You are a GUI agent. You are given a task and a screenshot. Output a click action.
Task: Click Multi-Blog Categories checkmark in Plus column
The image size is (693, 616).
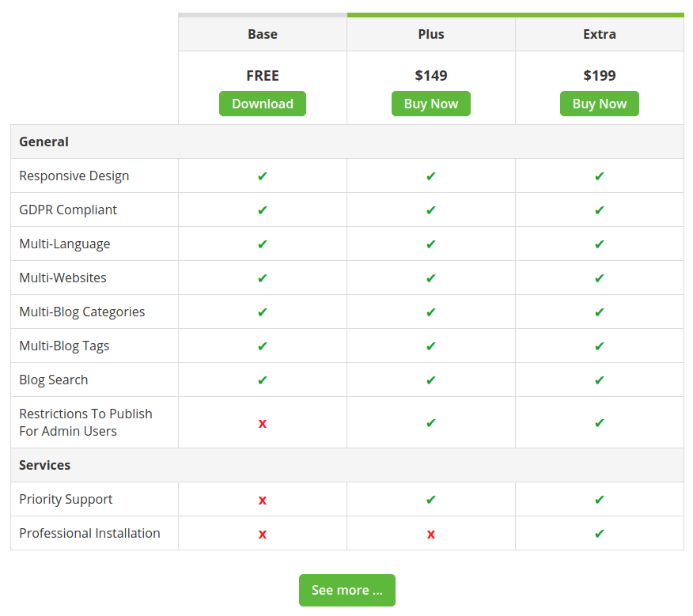click(x=431, y=312)
